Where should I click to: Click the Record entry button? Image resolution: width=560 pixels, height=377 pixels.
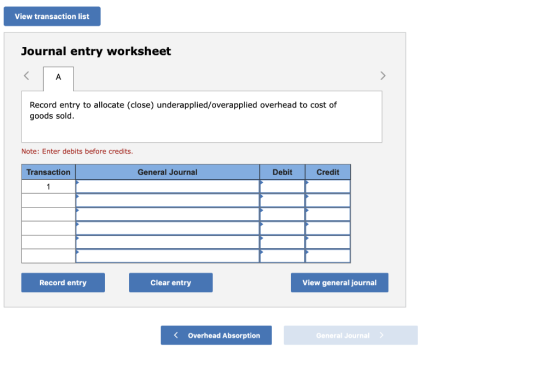tap(63, 283)
